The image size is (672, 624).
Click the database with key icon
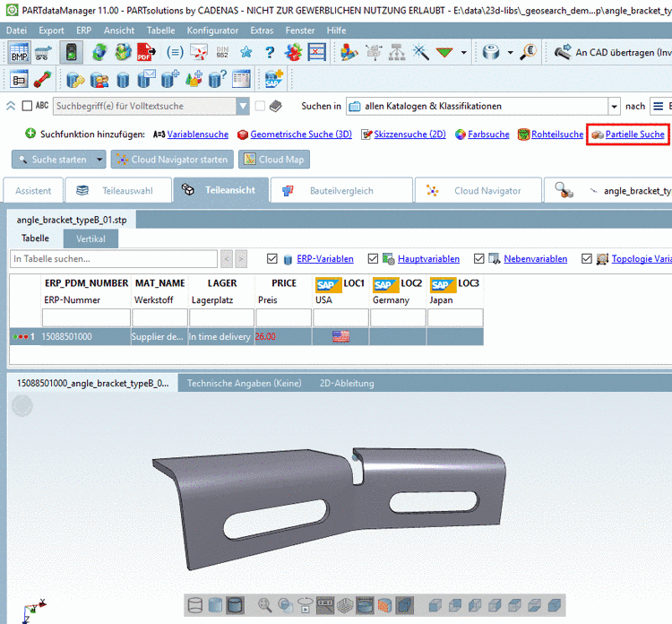pyautogui.click(x=75, y=79)
